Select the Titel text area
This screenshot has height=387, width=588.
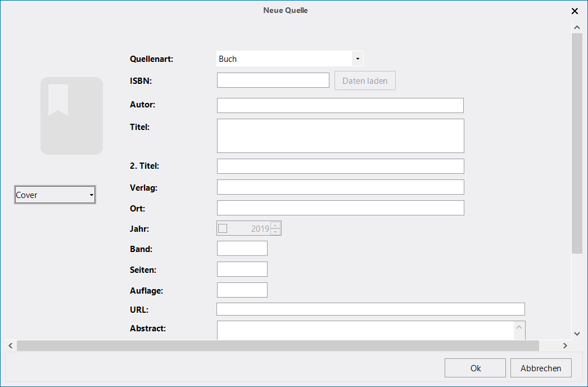tap(341, 136)
